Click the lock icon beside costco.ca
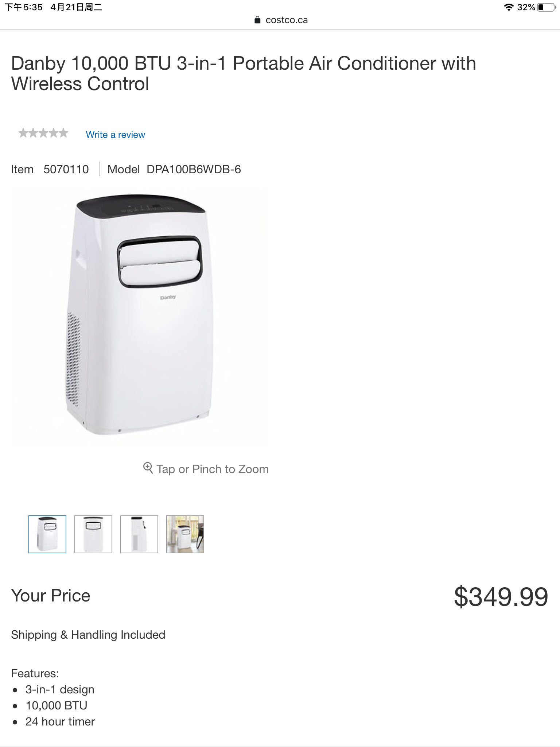Viewport: 560px width, 747px height. (257, 20)
